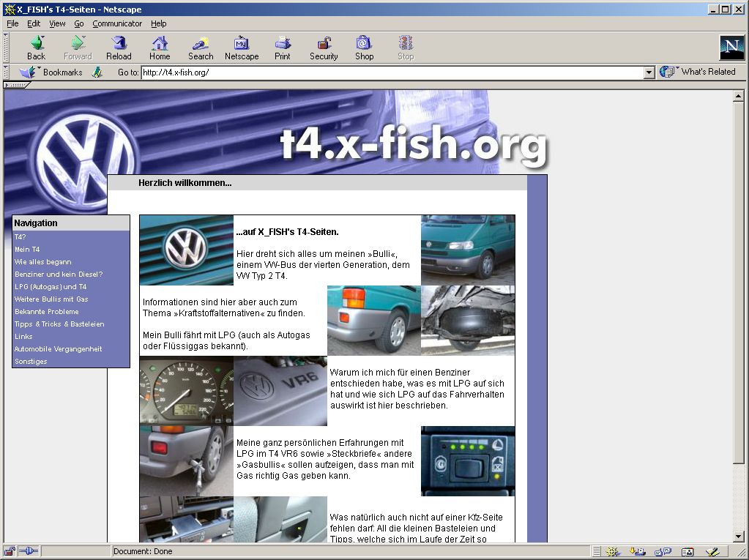Screen dimensions: 749x560
Task: Click the LPG filler nozzle photo
Action: [187, 461]
